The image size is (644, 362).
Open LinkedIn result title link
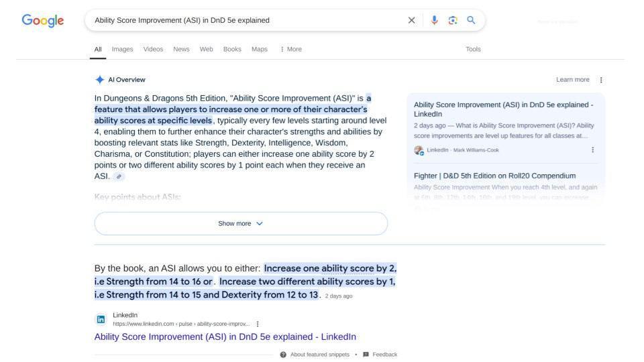pos(225,337)
